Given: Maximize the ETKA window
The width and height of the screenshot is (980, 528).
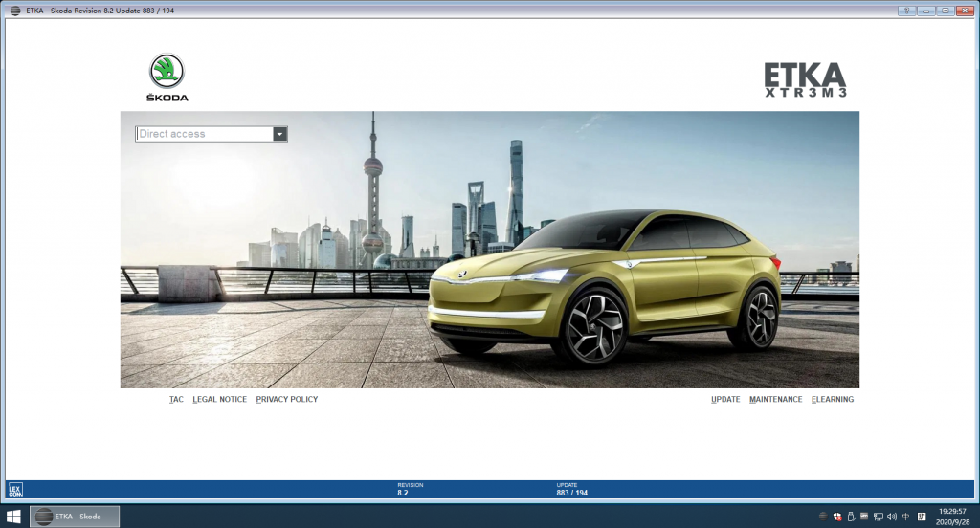Looking at the screenshot, I should tap(945, 11).
